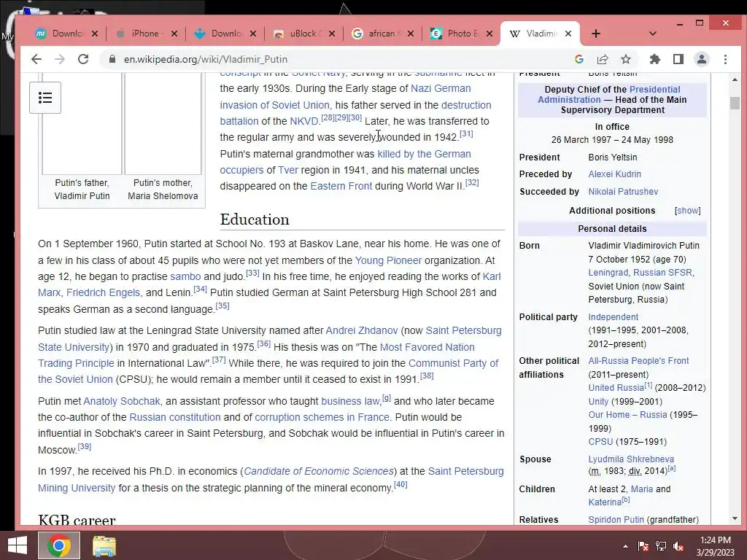
Task: Open the Chrome three-dot menu
Action: pyautogui.click(x=726, y=59)
